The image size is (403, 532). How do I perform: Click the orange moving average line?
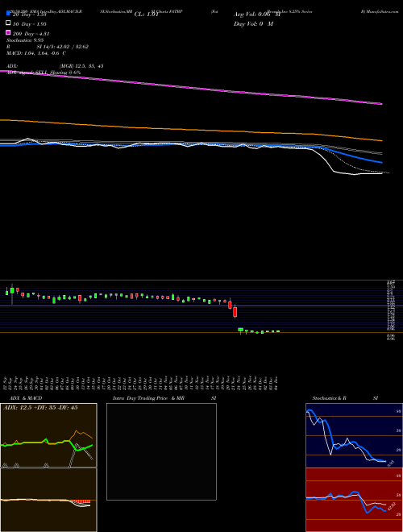[x=190, y=129]
